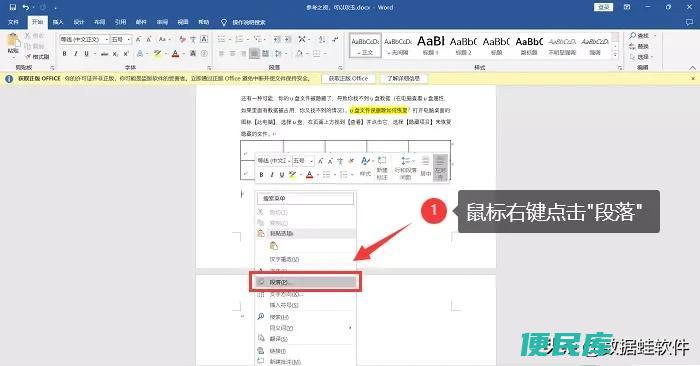This screenshot has width=700, height=366.
Task: Click the yellow text highlight color button in ribbon
Action: coord(157,54)
